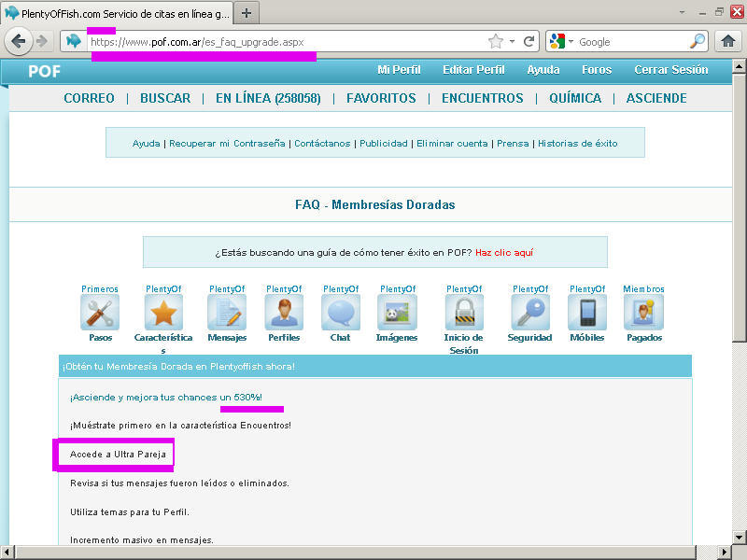Open Perfiles person icon

pyautogui.click(x=284, y=313)
